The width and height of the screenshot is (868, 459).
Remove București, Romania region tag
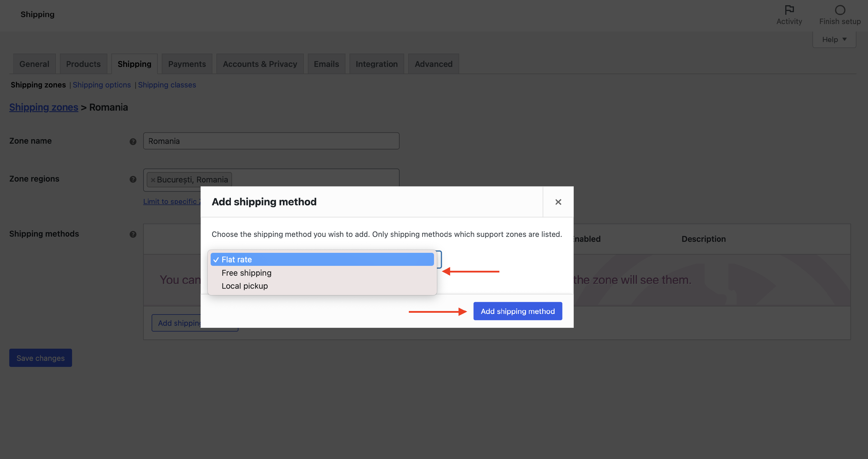coord(153,180)
